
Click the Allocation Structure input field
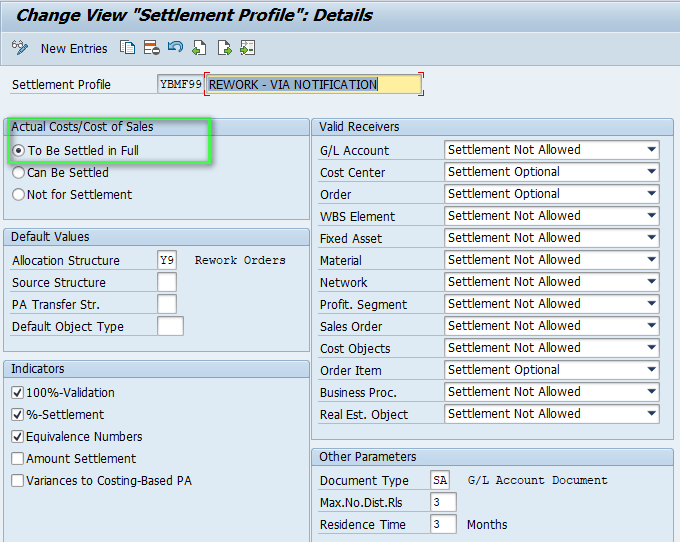[167, 261]
